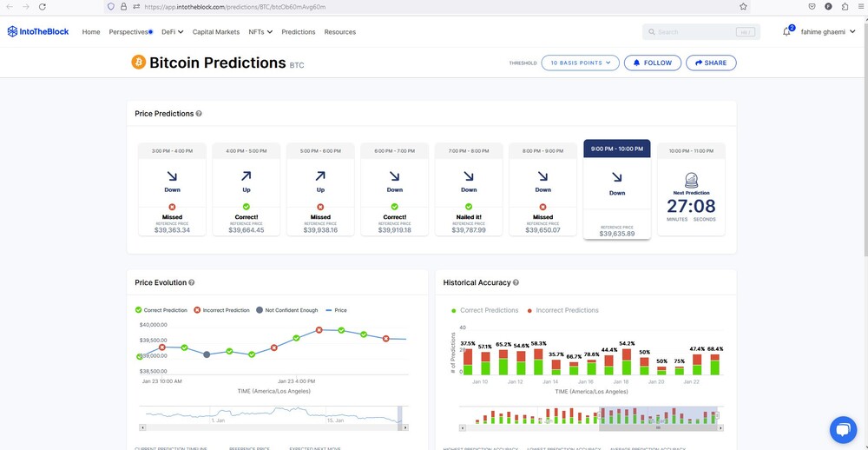868x450 pixels.
Task: Click the search magnifier icon
Action: click(652, 32)
